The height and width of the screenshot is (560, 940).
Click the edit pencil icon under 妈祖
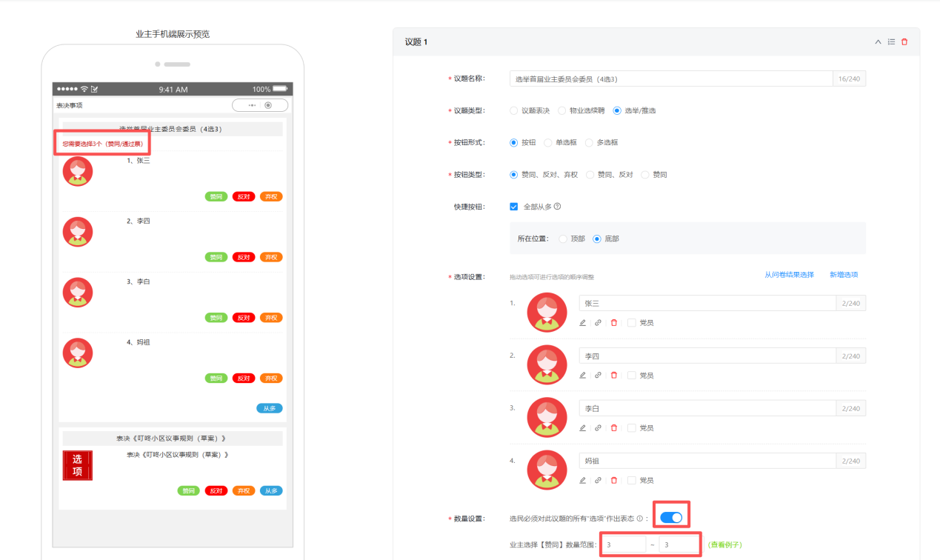[582, 481]
